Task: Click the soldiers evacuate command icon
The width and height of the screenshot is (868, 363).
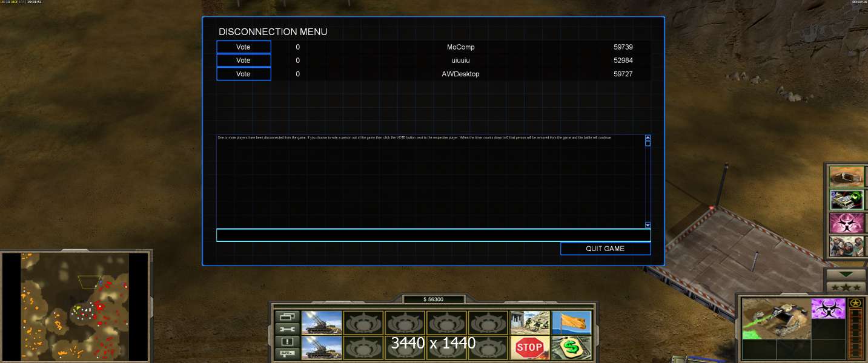Action: tap(530, 323)
